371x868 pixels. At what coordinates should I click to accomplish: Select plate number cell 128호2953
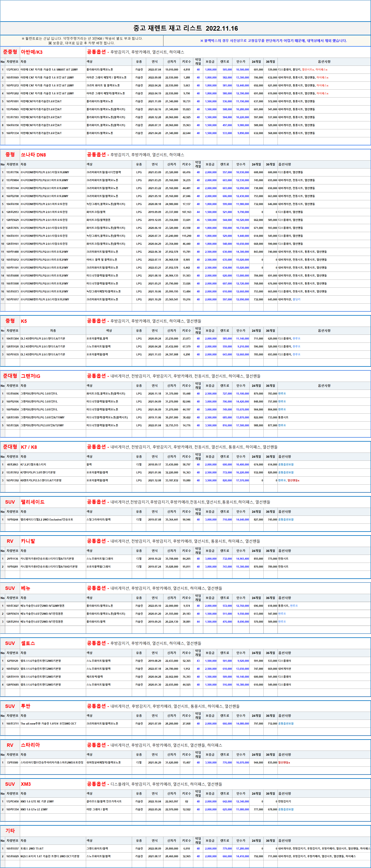(x=13, y=212)
